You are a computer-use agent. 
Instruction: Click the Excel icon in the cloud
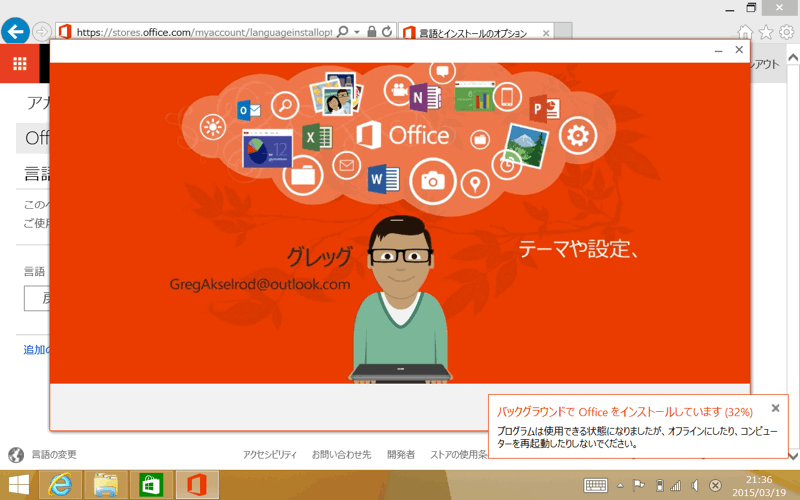pos(317,138)
